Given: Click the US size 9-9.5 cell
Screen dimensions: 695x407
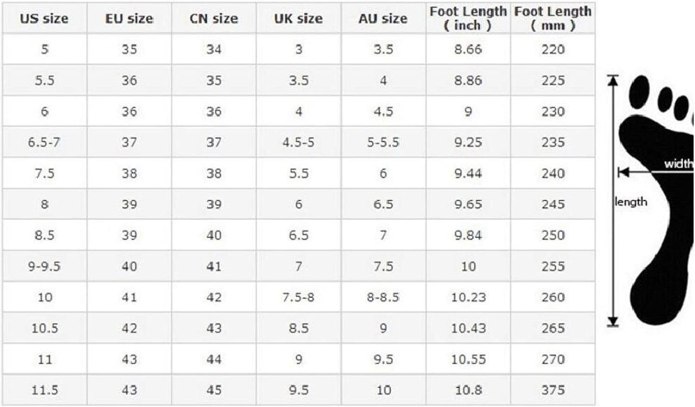Looking at the screenshot, I should click(44, 266).
